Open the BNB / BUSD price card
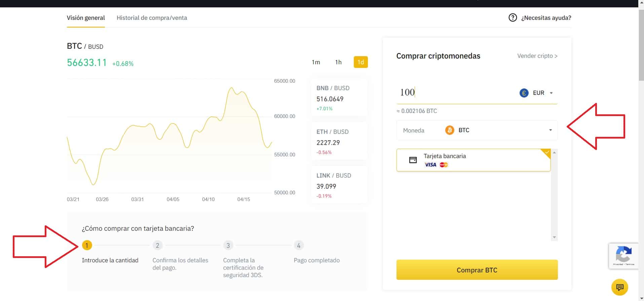The image size is (644, 301). coord(339,98)
